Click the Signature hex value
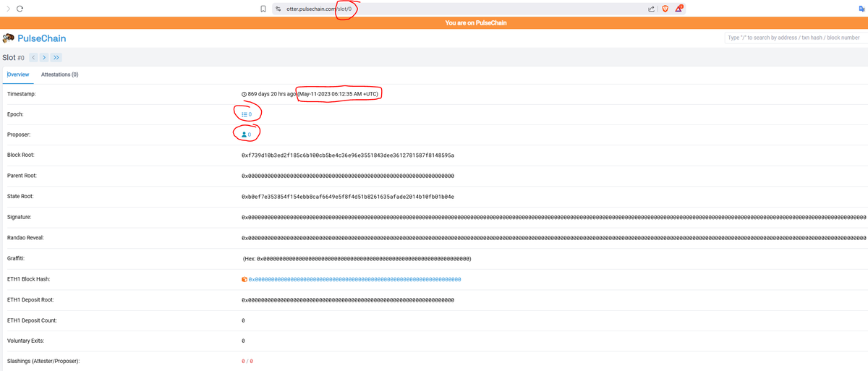Image resolution: width=868 pixels, height=371 pixels. click(554, 217)
